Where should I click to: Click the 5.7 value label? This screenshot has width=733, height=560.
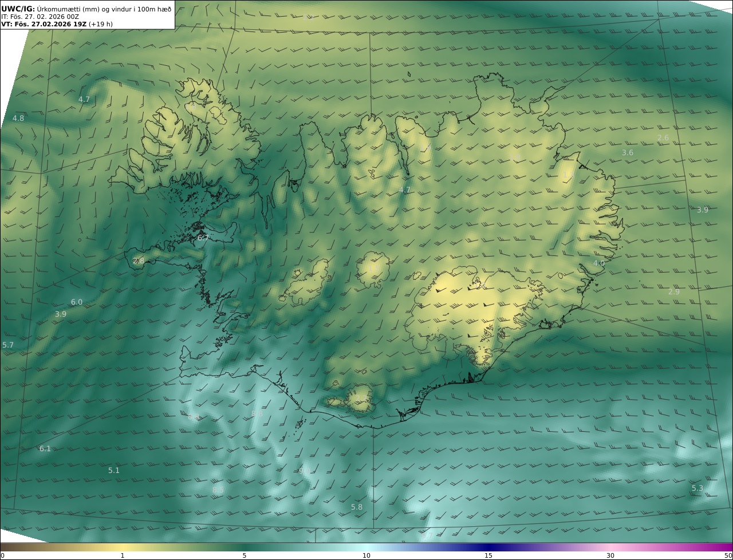(x=8, y=345)
